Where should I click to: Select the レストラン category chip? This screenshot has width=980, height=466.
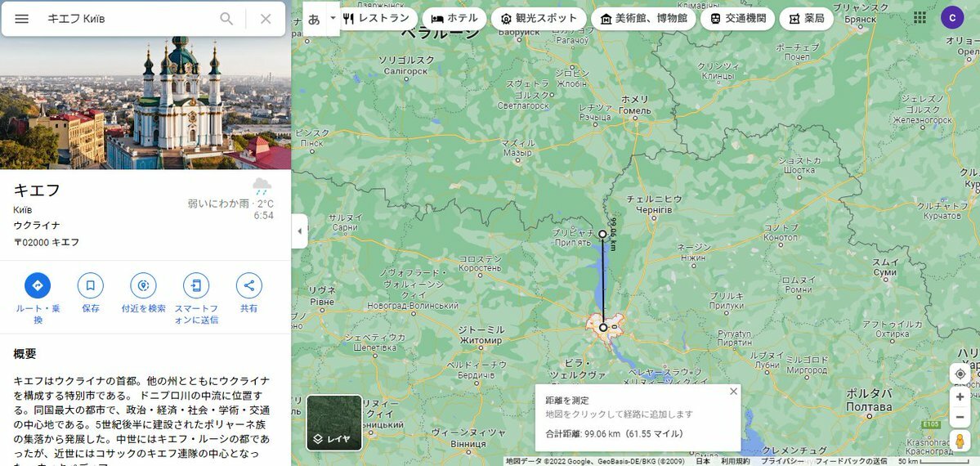point(378,19)
